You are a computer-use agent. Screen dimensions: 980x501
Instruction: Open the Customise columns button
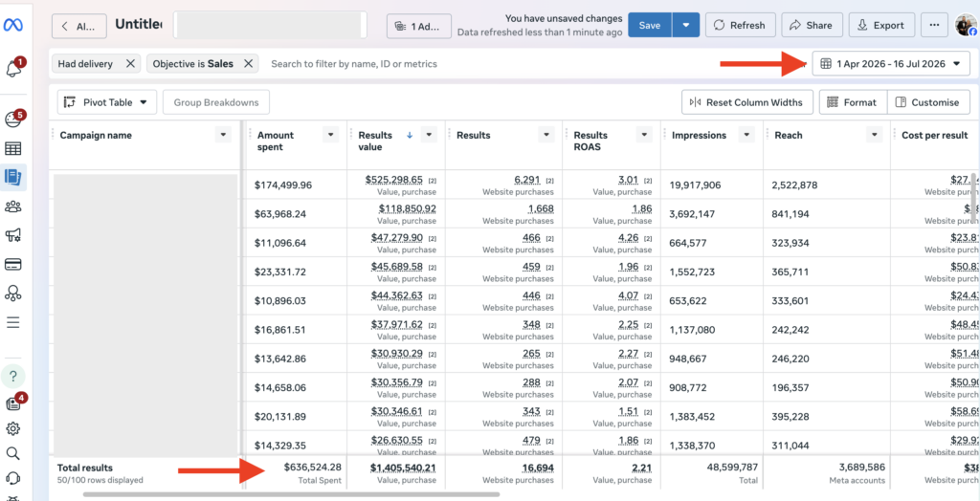[x=928, y=102]
